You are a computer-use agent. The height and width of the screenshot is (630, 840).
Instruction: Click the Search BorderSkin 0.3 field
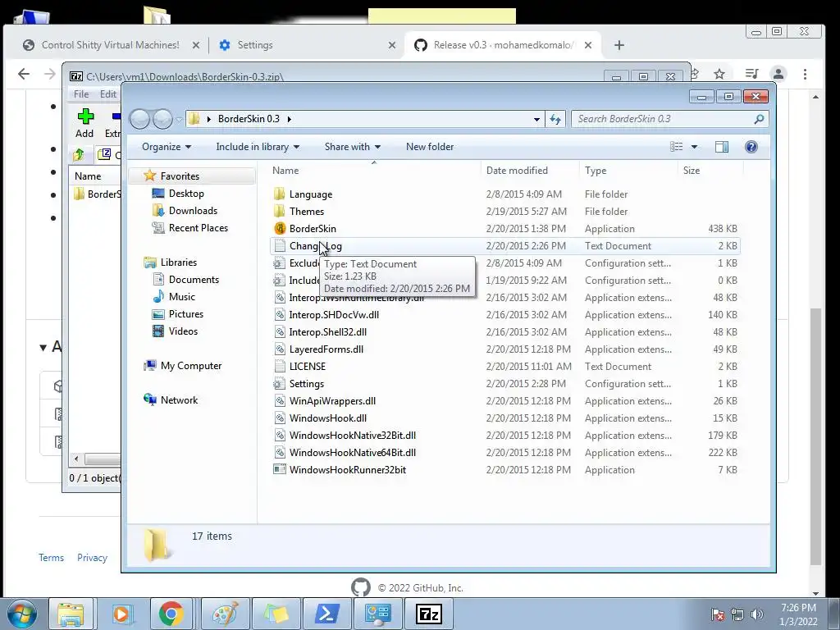tap(669, 119)
